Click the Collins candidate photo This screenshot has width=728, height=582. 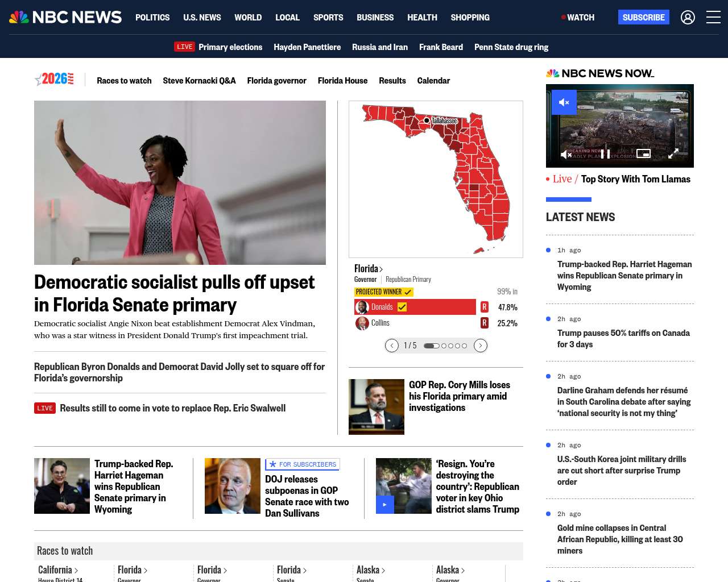coord(362,323)
